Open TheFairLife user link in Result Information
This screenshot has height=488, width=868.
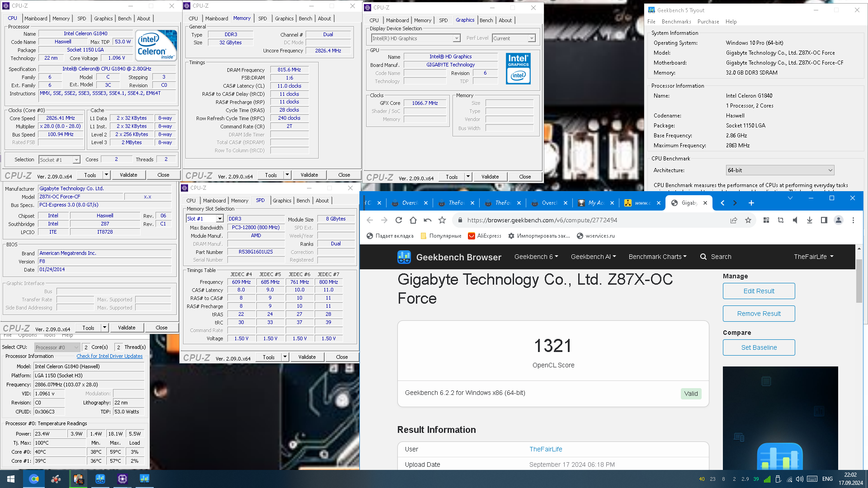point(546,449)
